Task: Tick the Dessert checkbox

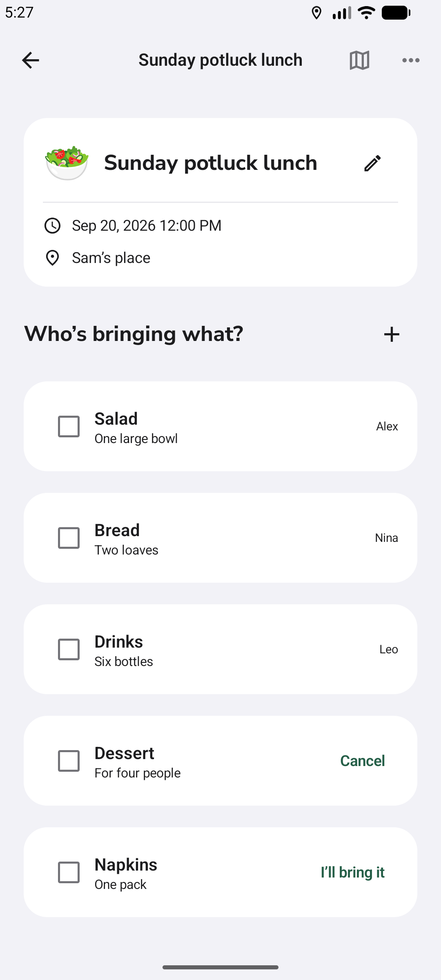Action: pyautogui.click(x=69, y=761)
